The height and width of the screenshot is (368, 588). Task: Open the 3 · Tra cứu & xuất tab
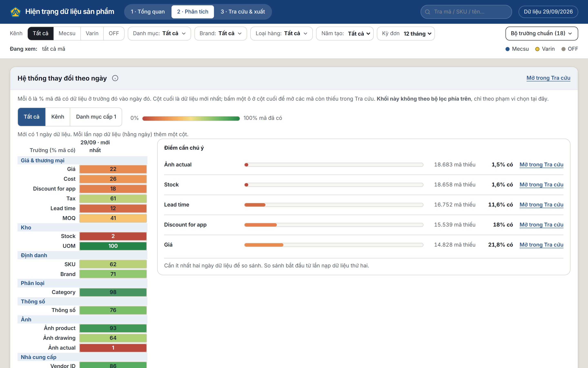[243, 12]
